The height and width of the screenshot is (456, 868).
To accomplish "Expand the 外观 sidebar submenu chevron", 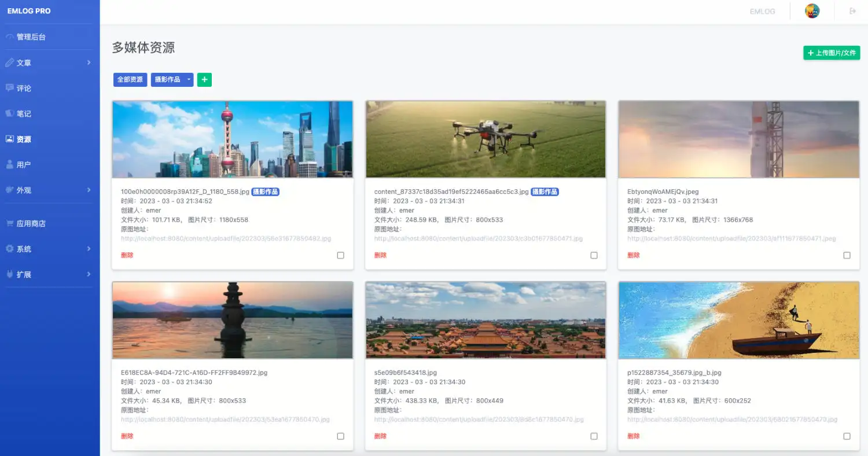I will (x=89, y=190).
